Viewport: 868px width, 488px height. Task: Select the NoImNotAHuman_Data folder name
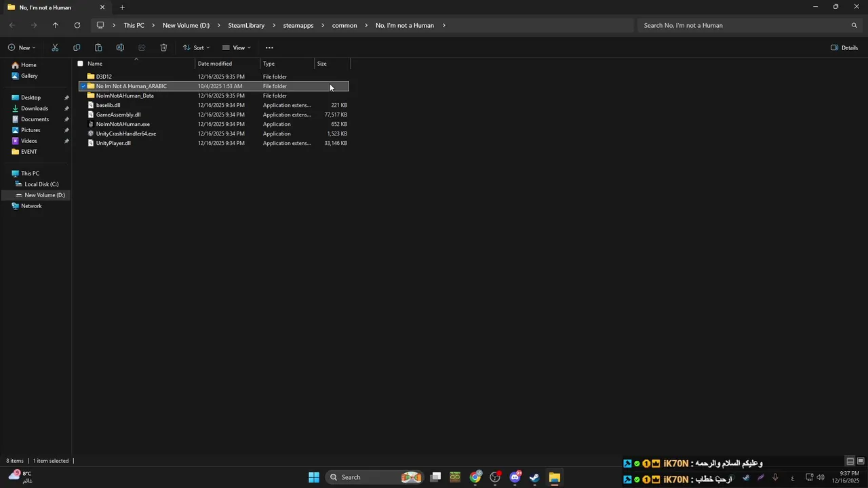125,96
